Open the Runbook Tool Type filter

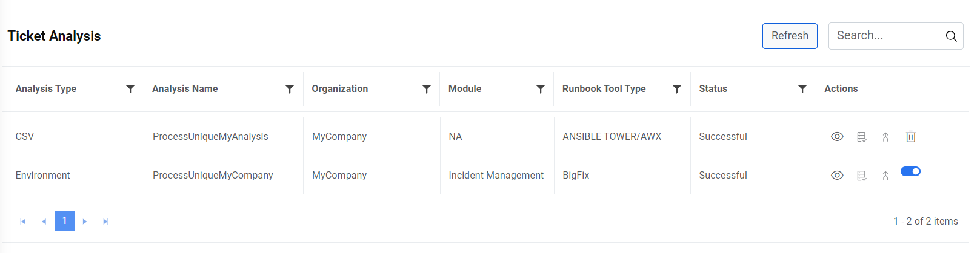coord(677,89)
